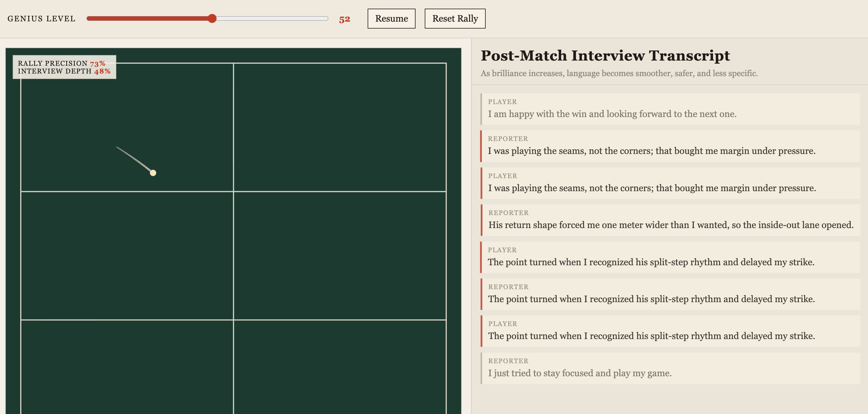Viewport: 868px width, 414px height.
Task: Click the court's top-right service box
Action: point(340,127)
